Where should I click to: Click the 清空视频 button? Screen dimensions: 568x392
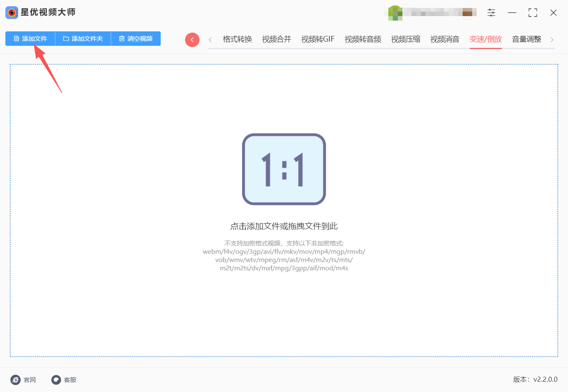[136, 39]
